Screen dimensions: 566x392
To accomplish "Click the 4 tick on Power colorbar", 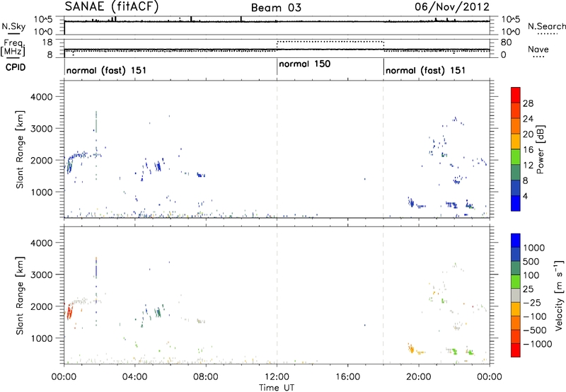I will click(x=525, y=196).
